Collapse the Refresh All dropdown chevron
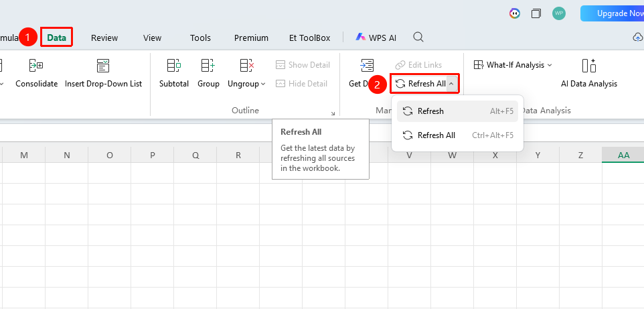This screenshot has height=309, width=644. 451,84
